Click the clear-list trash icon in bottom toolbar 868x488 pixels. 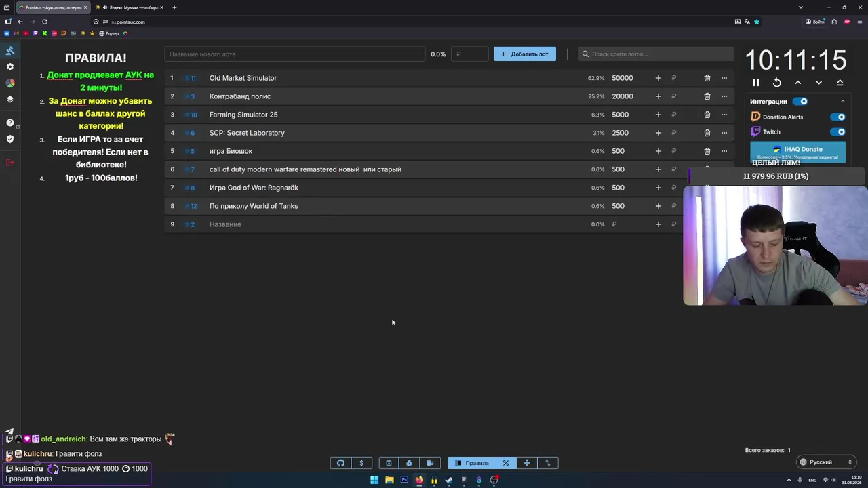(x=430, y=463)
